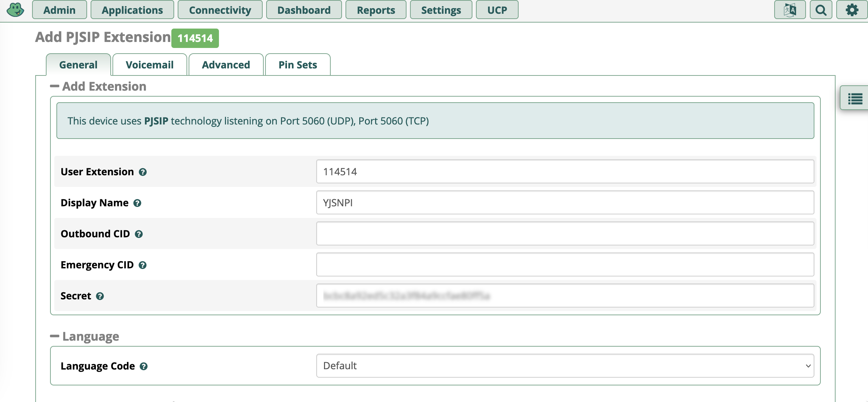Image resolution: width=868 pixels, height=402 pixels.
Task: Click the settings gear icon
Action: [x=853, y=10]
